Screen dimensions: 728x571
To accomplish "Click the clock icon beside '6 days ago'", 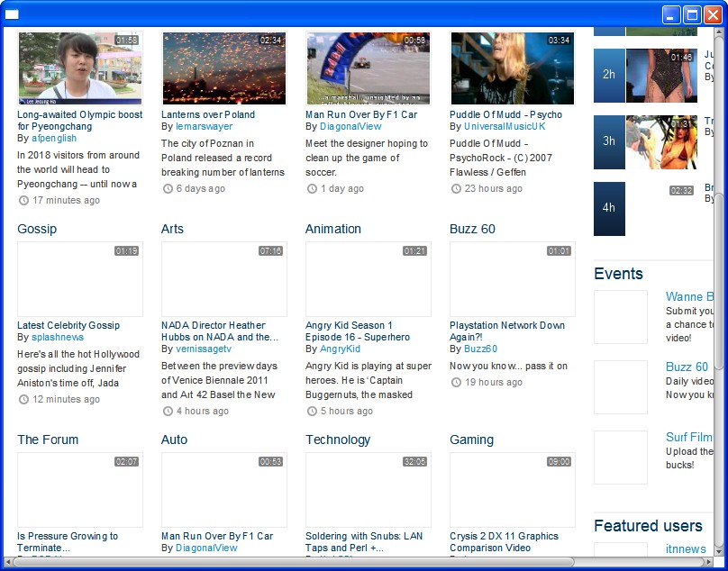I will coord(168,189).
